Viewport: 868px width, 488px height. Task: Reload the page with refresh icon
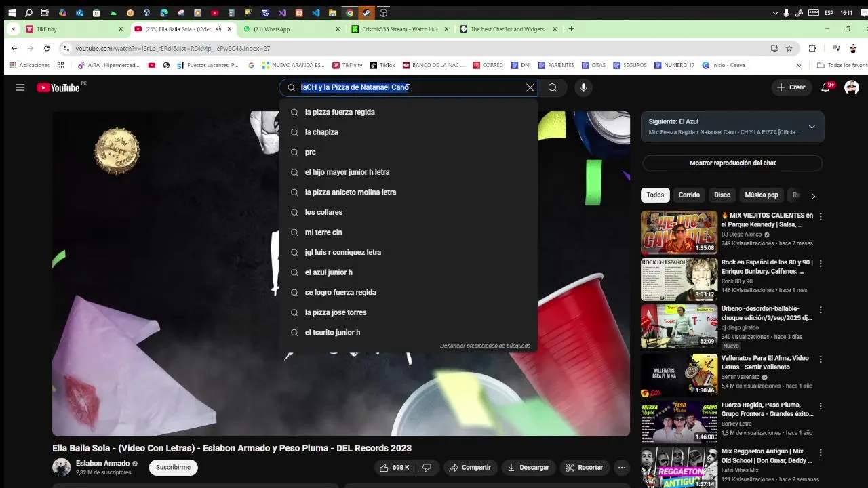47,49
